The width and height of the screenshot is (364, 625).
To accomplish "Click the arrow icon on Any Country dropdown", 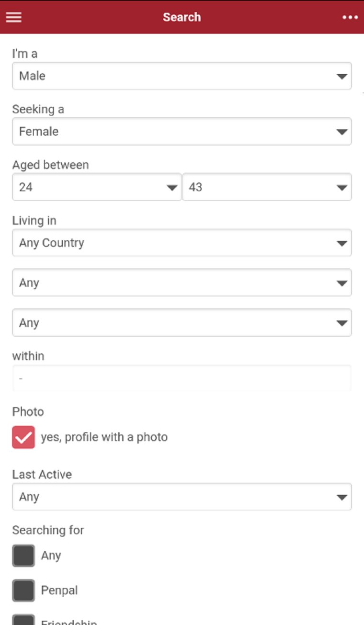I will tap(341, 243).
